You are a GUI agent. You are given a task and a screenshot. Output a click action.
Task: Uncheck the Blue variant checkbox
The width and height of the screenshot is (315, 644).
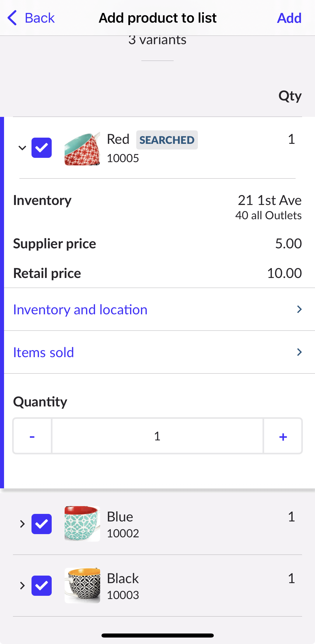[41, 524]
